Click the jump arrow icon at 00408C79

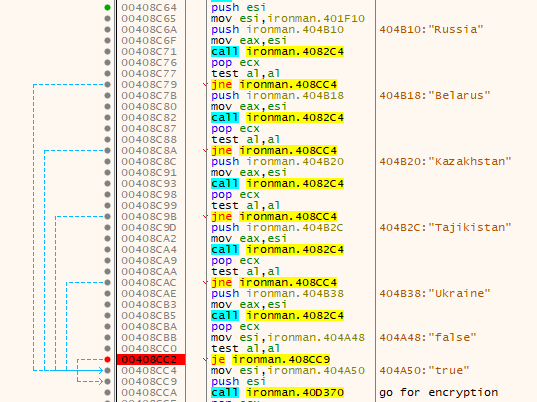pos(205,85)
